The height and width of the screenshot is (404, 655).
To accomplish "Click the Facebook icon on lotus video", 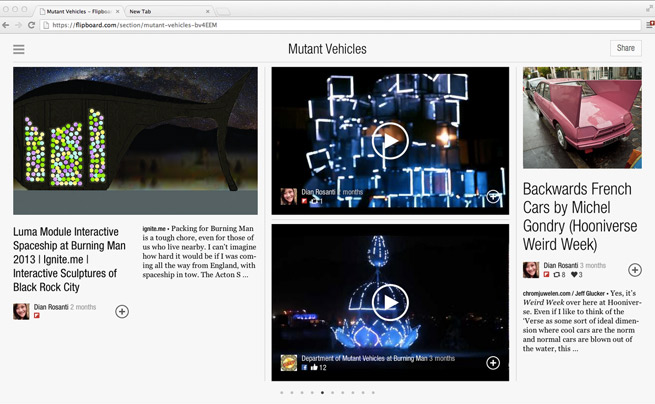I will click(305, 368).
